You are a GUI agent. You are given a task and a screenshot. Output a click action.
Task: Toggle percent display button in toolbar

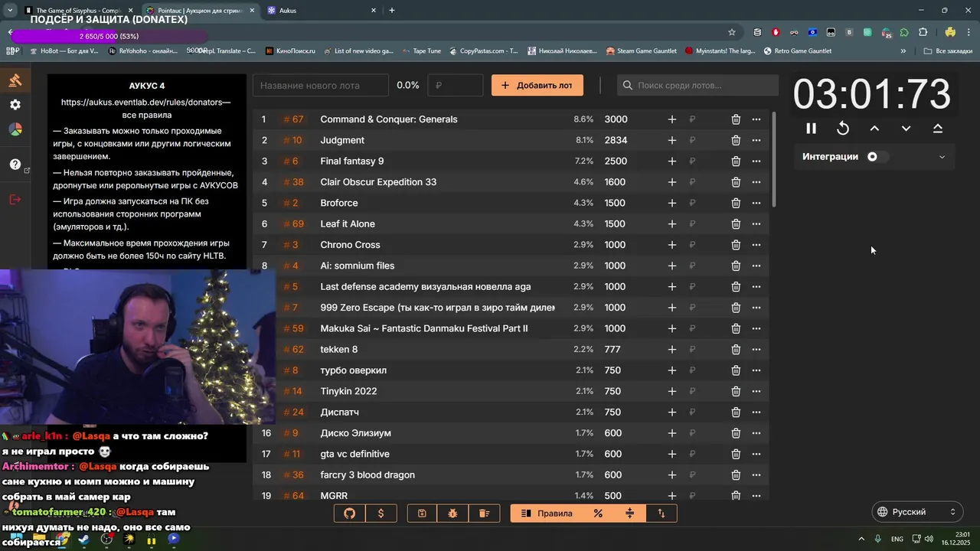point(598,514)
